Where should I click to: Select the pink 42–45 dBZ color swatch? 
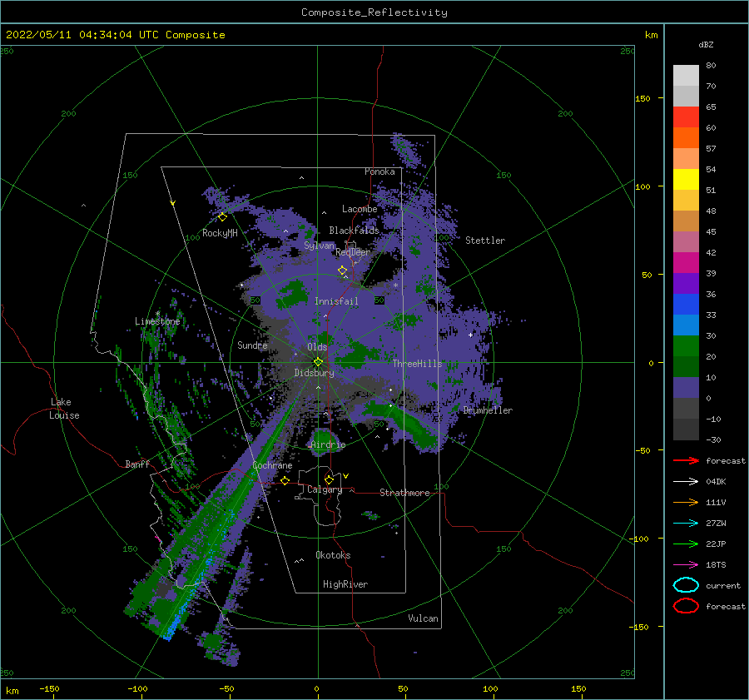pyautogui.click(x=686, y=242)
